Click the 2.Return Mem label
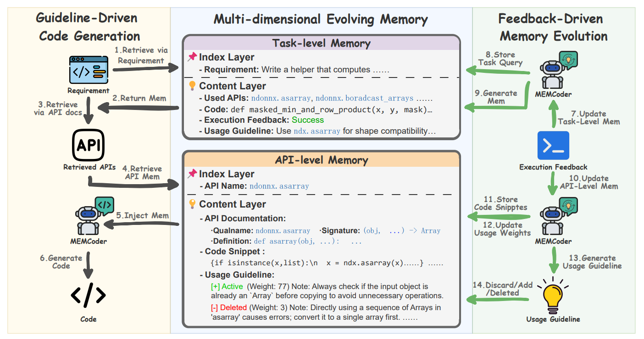The image size is (644, 339). [x=139, y=98]
